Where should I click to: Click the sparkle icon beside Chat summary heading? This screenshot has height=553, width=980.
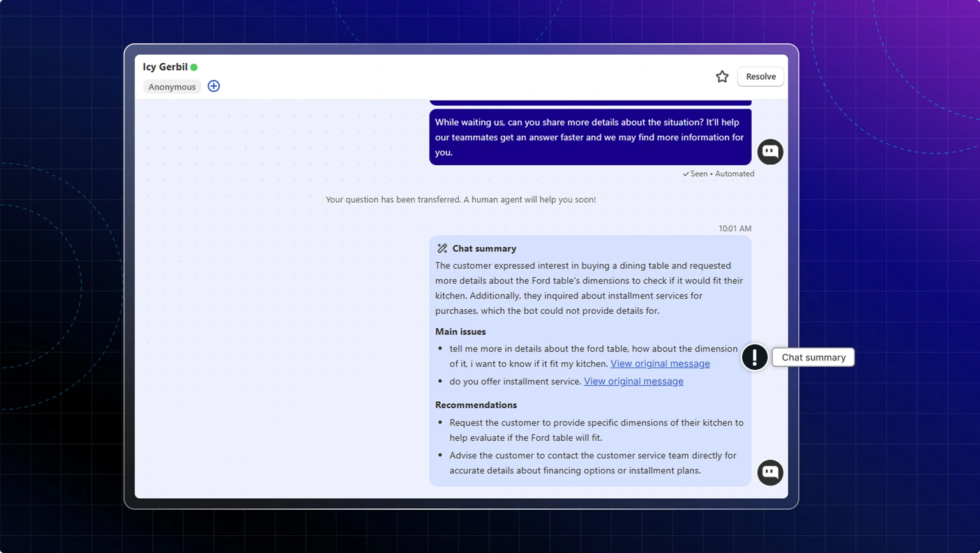[442, 248]
